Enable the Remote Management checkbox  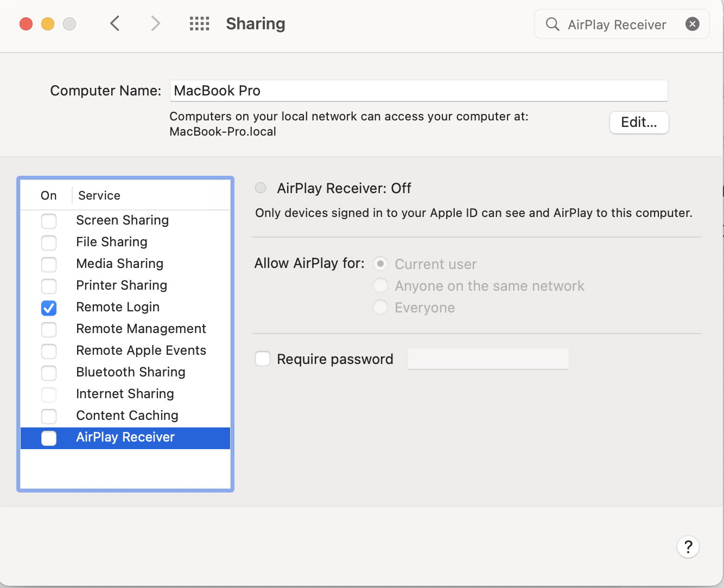point(49,329)
